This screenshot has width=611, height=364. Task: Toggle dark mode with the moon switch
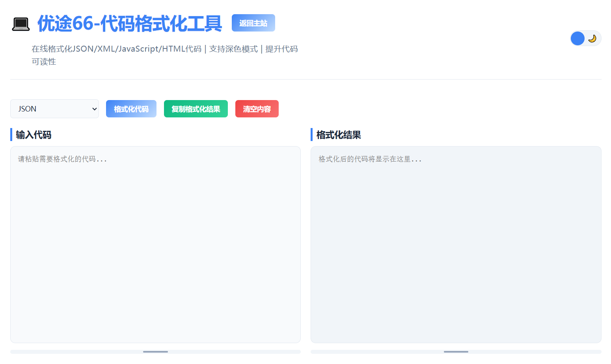(x=585, y=38)
